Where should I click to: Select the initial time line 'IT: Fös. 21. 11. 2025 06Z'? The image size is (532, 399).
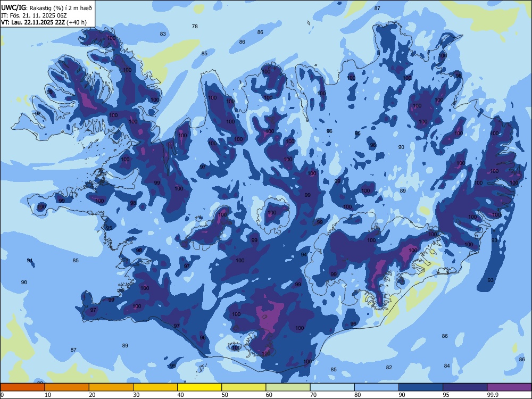[x=34, y=15]
